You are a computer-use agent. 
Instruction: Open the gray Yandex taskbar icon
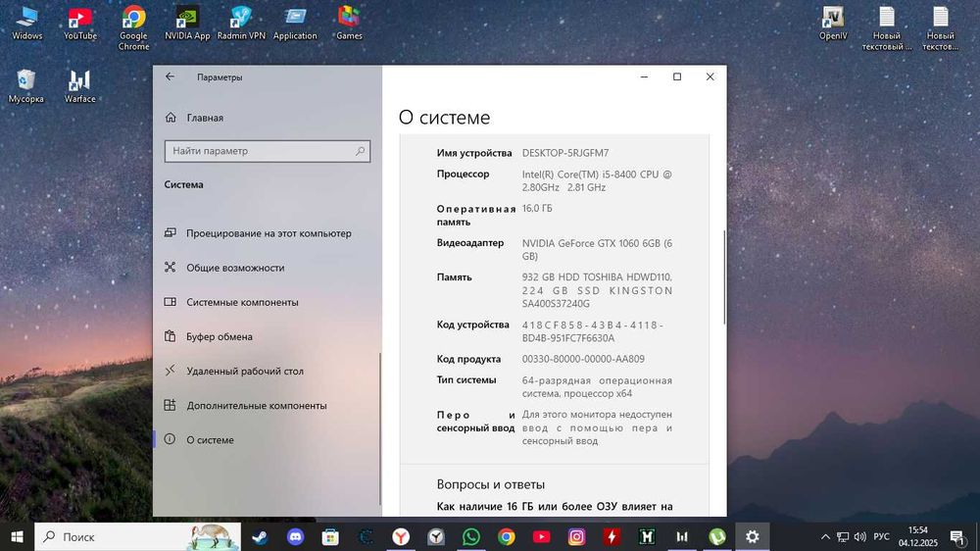pyautogui.click(x=436, y=536)
